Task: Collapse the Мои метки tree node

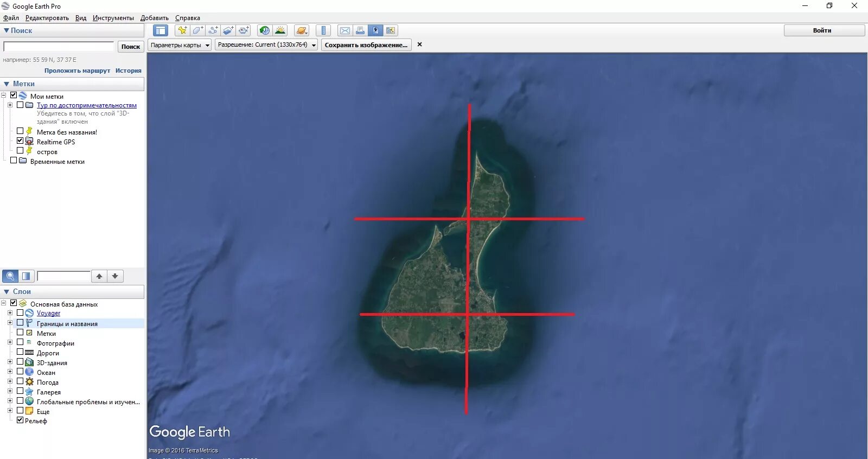Action: (3, 95)
